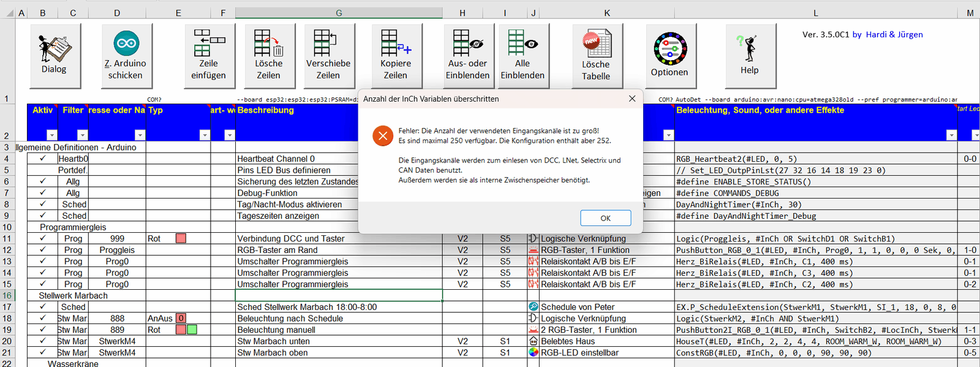Uncheck Aktiv for Sched Stellwerk Marbach row
This screenshot has height=367, width=980.
42,307
